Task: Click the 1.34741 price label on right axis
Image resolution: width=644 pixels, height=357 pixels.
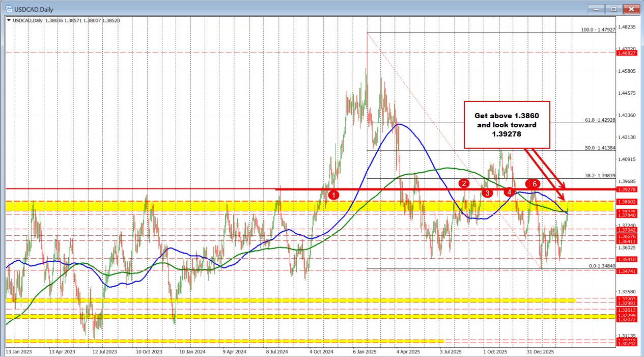Action: 628,271
